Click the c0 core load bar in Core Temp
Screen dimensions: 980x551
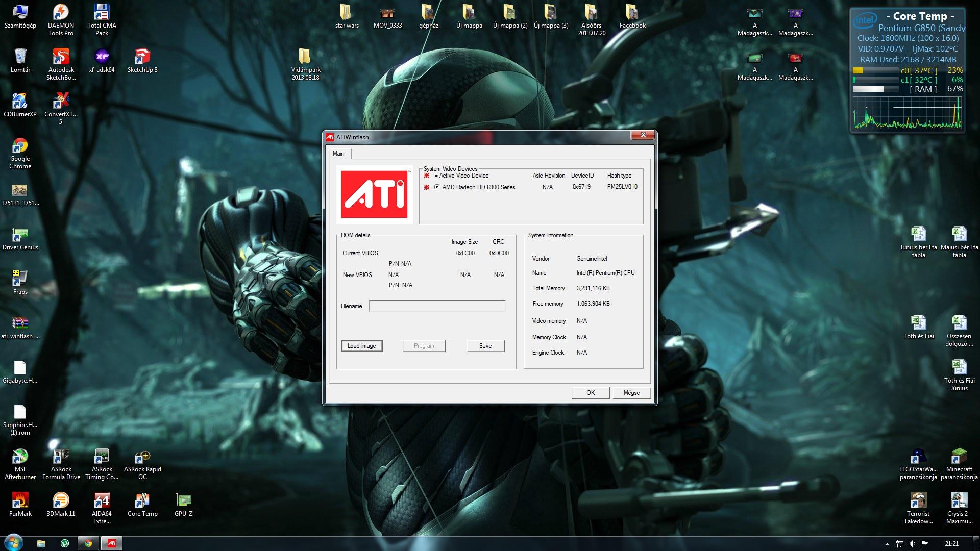coord(875,70)
